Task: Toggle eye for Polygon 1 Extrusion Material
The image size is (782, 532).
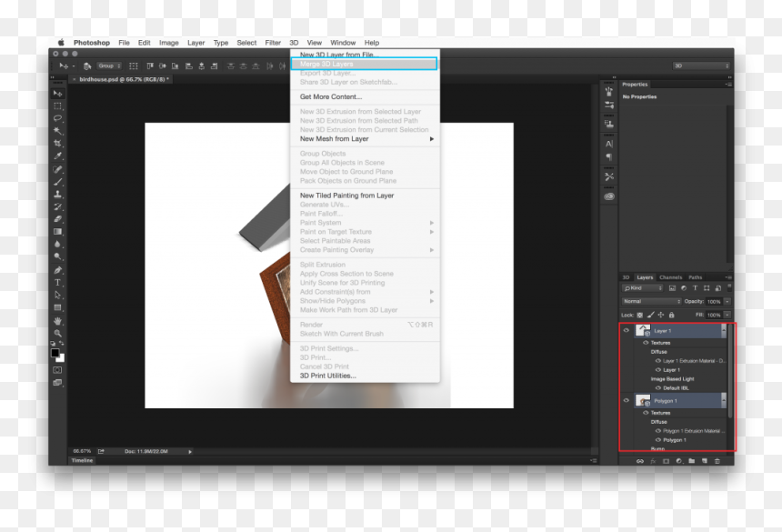Action: pyautogui.click(x=657, y=431)
